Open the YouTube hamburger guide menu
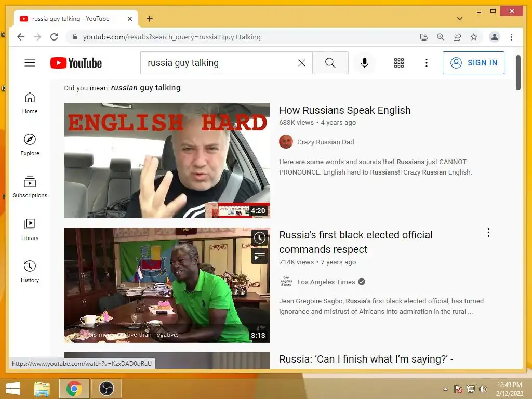 point(30,63)
